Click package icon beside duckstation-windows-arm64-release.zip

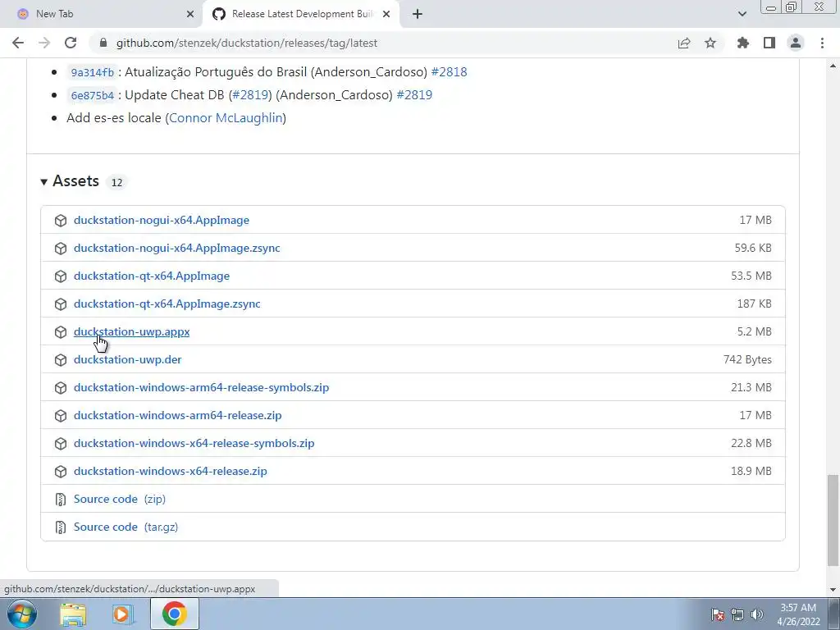[61, 416]
